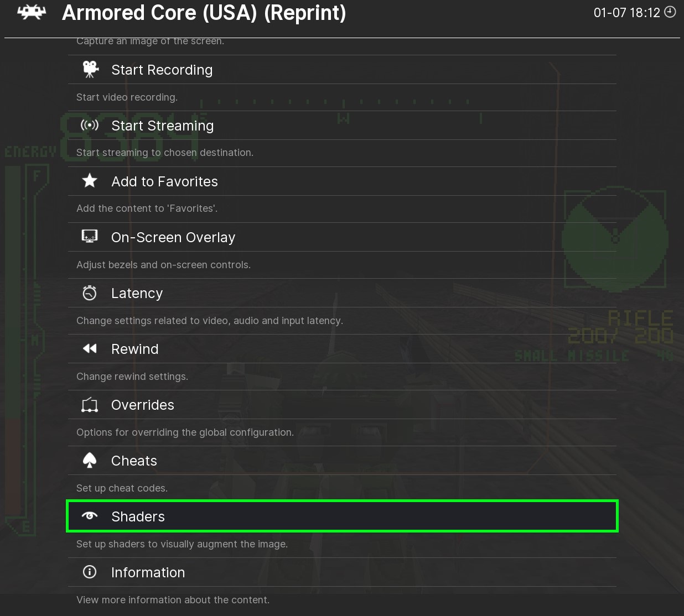This screenshot has height=616, width=684.
Task: Click the Start Recording camera icon
Action: 90,70
